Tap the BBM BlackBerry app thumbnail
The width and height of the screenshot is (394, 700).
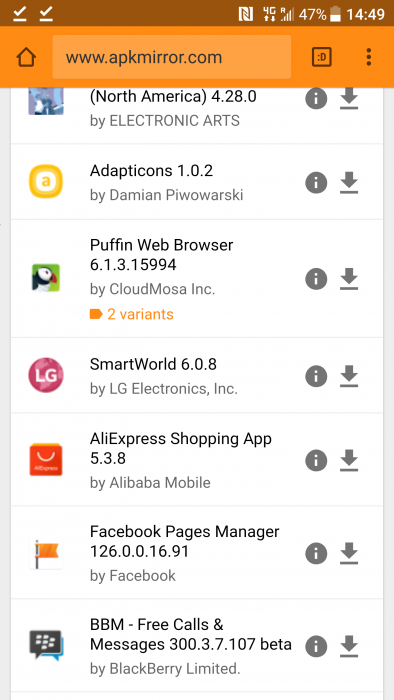click(46, 646)
